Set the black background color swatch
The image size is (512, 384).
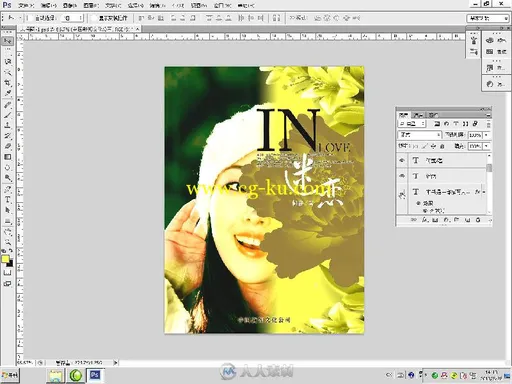tap(11, 264)
